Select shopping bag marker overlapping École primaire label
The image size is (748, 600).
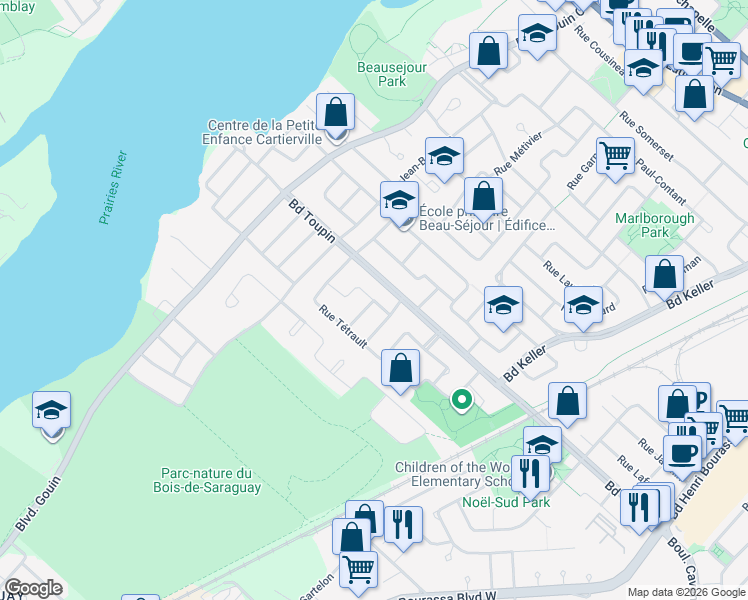(x=483, y=199)
